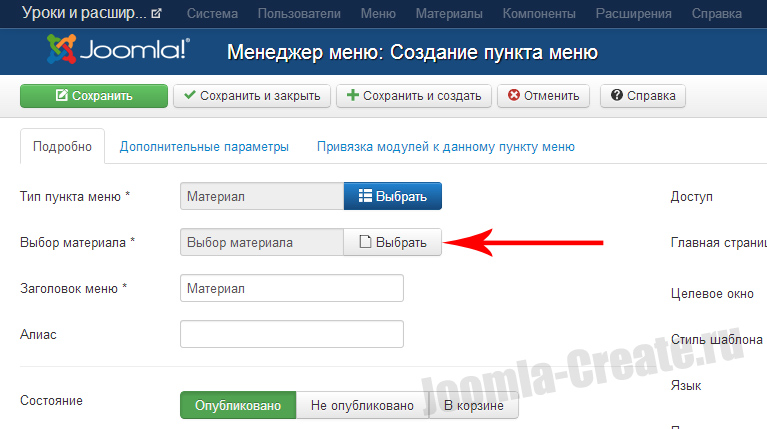This screenshot has height=429, width=767.
Task: Click the green Сохранить save button
Action: [x=94, y=96]
